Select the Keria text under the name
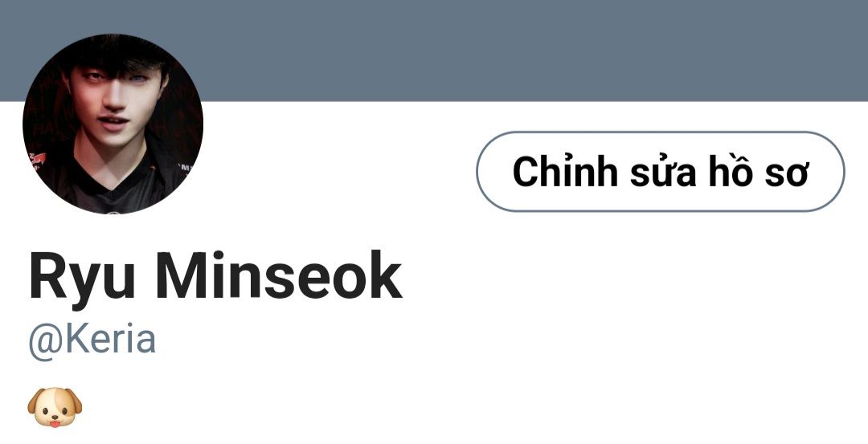 click(x=110, y=340)
